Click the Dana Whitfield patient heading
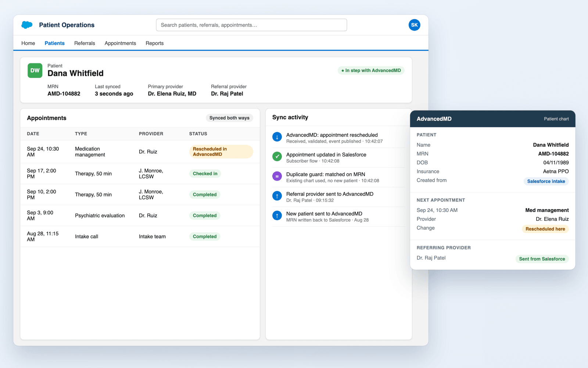This screenshot has width=588, height=368. 75,73
